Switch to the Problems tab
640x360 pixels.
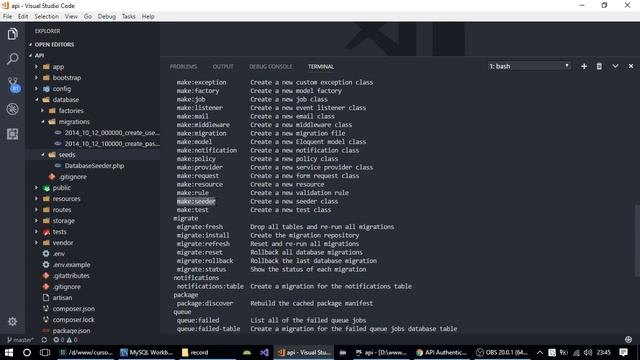pyautogui.click(x=183, y=67)
